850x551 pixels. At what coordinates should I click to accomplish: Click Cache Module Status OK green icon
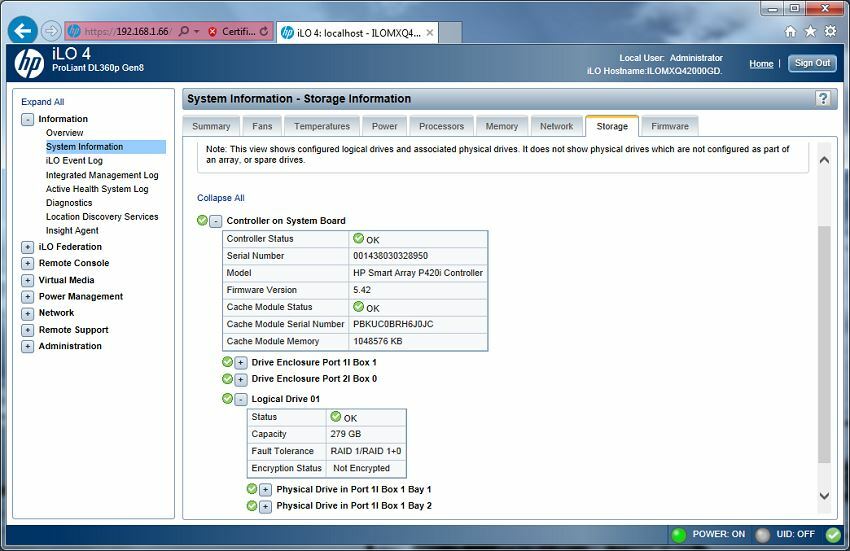coord(358,306)
